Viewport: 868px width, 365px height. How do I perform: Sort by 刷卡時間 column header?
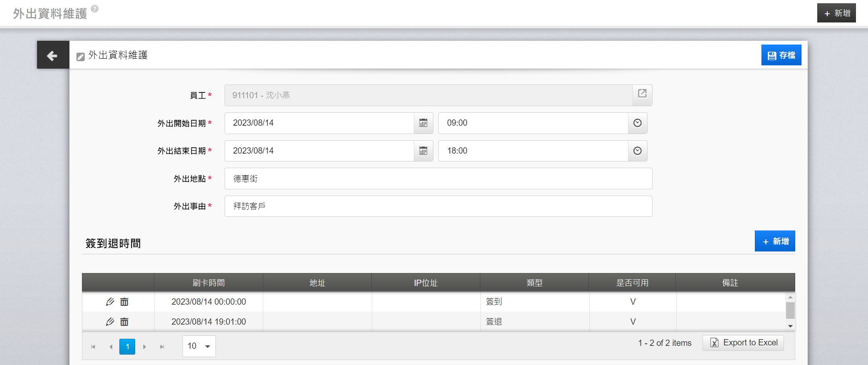[208, 283]
